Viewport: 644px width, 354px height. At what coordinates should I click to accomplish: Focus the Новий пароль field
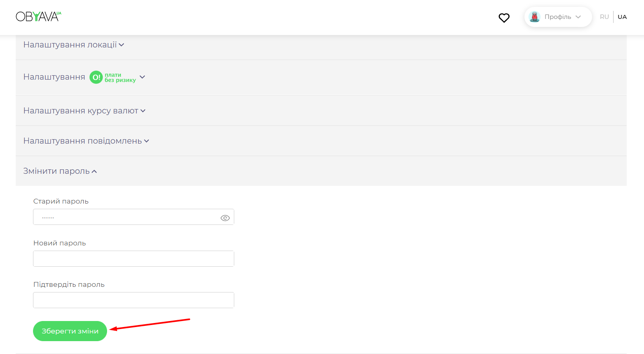[134, 259]
